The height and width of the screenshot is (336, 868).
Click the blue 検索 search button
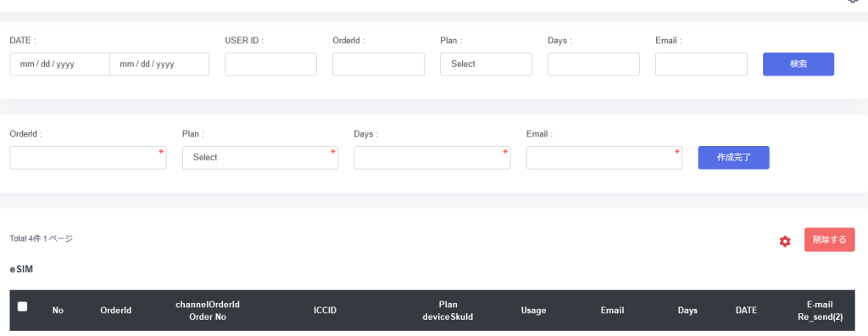point(798,64)
